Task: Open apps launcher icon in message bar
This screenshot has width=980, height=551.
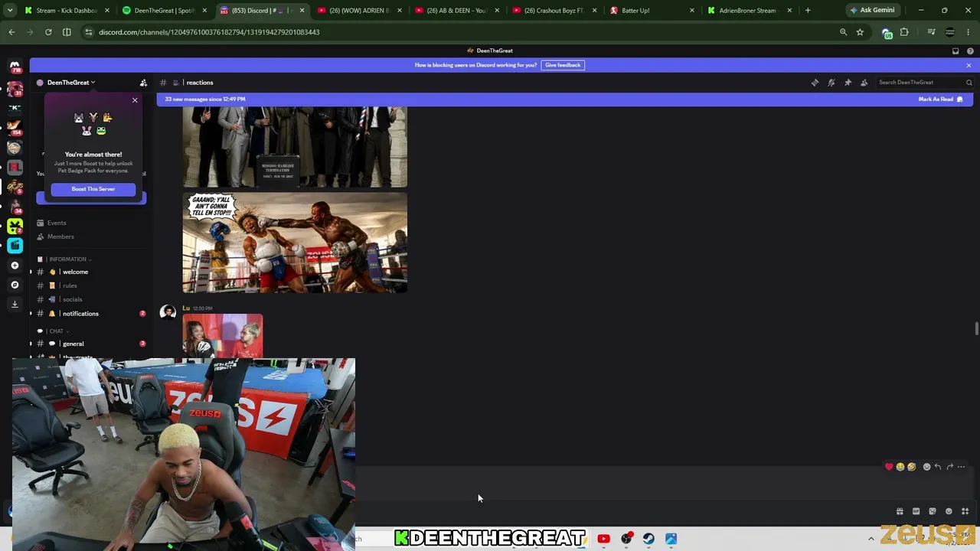Action: click(965, 511)
